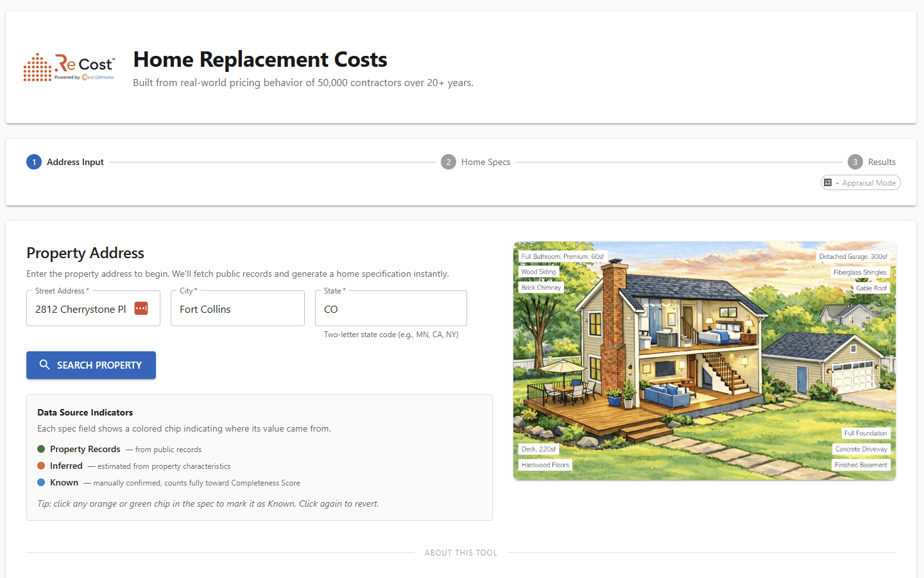924x578 pixels.
Task: Select the step 3 numbered circle
Action: click(x=855, y=162)
